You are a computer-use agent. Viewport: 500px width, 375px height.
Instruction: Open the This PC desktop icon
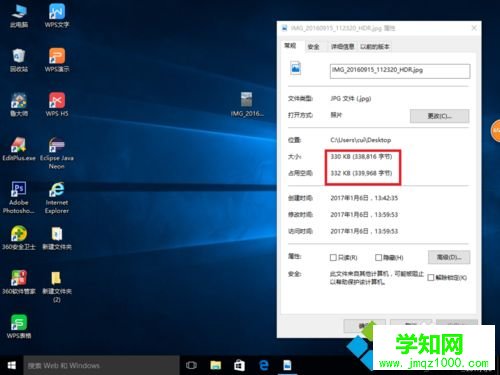(x=19, y=16)
